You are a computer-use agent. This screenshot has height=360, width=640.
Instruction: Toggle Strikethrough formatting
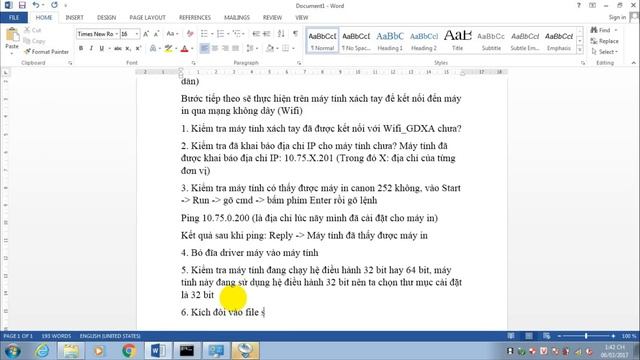118,49
